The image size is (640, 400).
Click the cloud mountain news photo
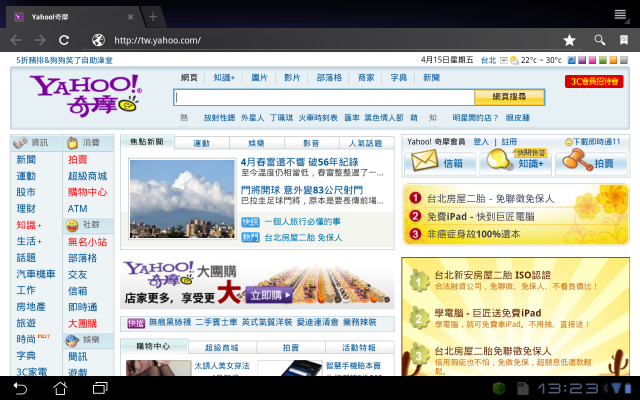pyautogui.click(x=182, y=199)
